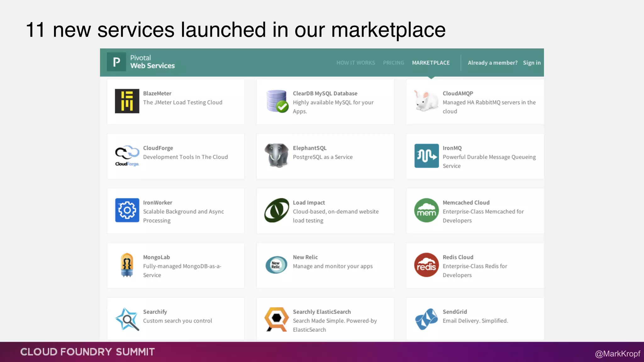This screenshot has height=362, width=644.
Task: Open the Searchify title link
Action: [155, 312]
